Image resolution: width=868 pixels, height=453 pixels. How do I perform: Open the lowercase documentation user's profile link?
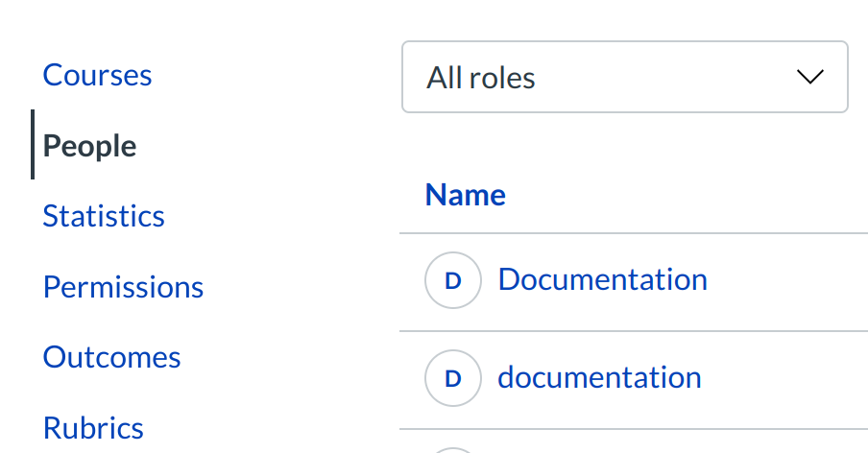coord(599,377)
